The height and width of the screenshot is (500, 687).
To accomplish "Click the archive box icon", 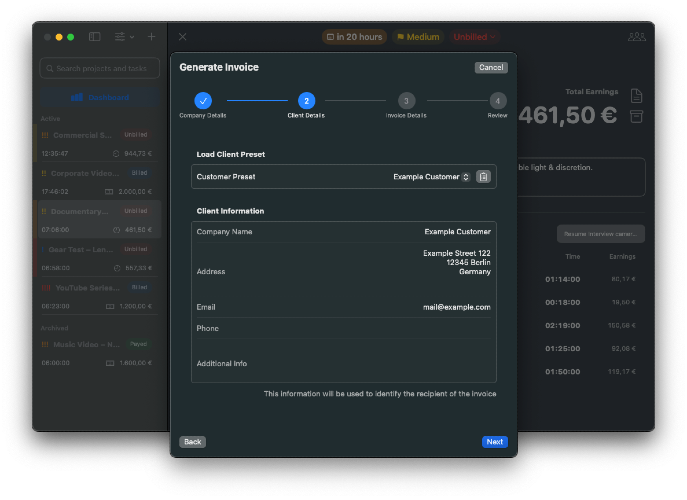I will pos(636,117).
